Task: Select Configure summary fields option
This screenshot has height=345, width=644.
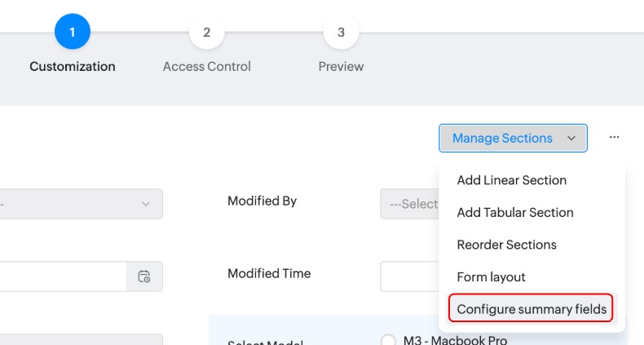Action: tap(532, 309)
